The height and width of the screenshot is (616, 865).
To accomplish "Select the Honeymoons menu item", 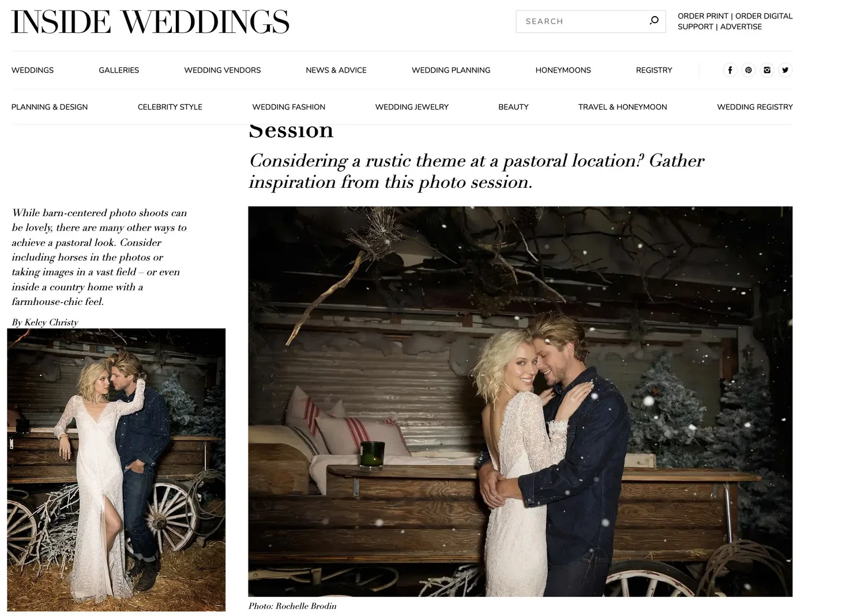I will pyautogui.click(x=563, y=70).
